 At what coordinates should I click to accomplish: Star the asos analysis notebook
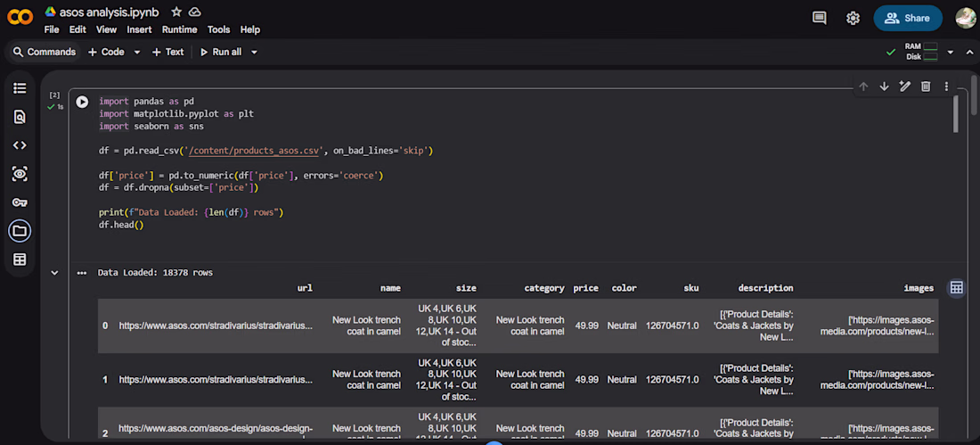point(176,12)
